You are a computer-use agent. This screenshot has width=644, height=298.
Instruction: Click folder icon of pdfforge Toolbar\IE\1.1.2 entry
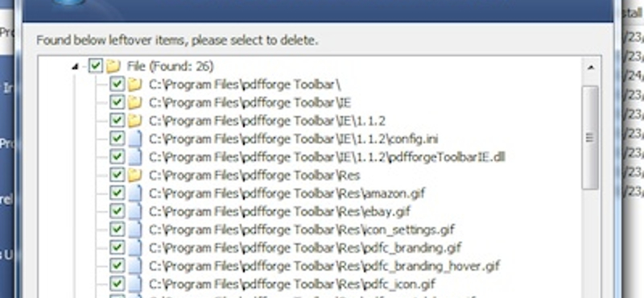tap(134, 121)
